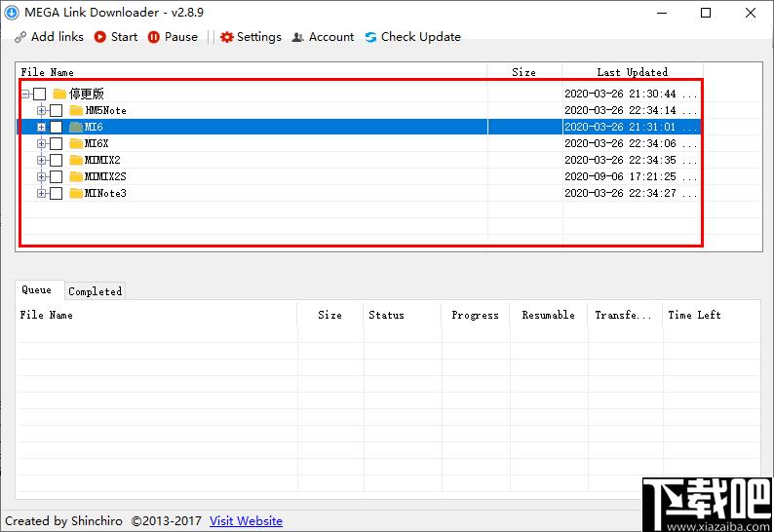The height and width of the screenshot is (532, 774).
Task: Click the MI6X folder icon
Action: [x=76, y=143]
